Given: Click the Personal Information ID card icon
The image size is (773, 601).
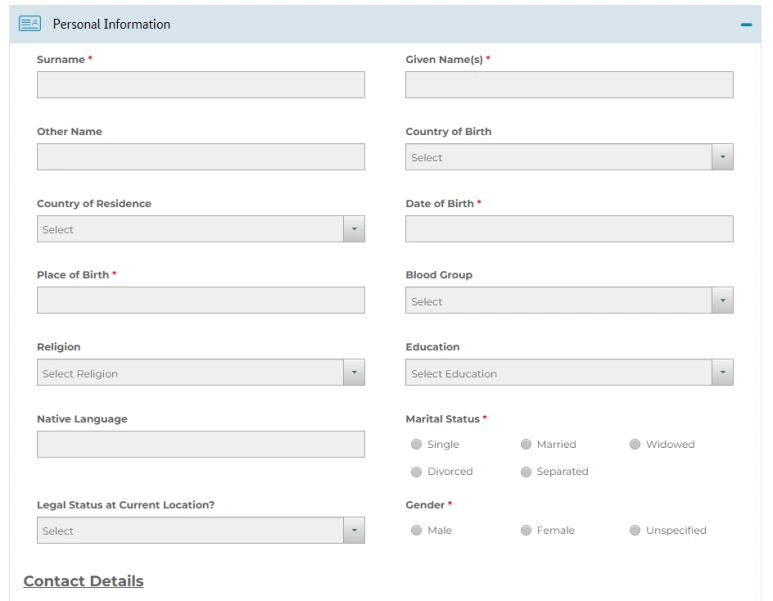Looking at the screenshot, I should (x=30, y=24).
